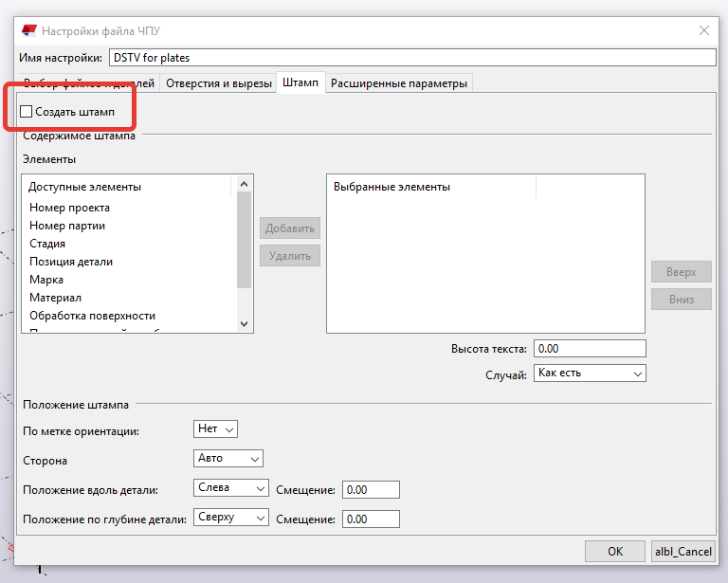Open Положение вдоль детали dropdown
The width and height of the screenshot is (728, 583).
pyautogui.click(x=231, y=488)
